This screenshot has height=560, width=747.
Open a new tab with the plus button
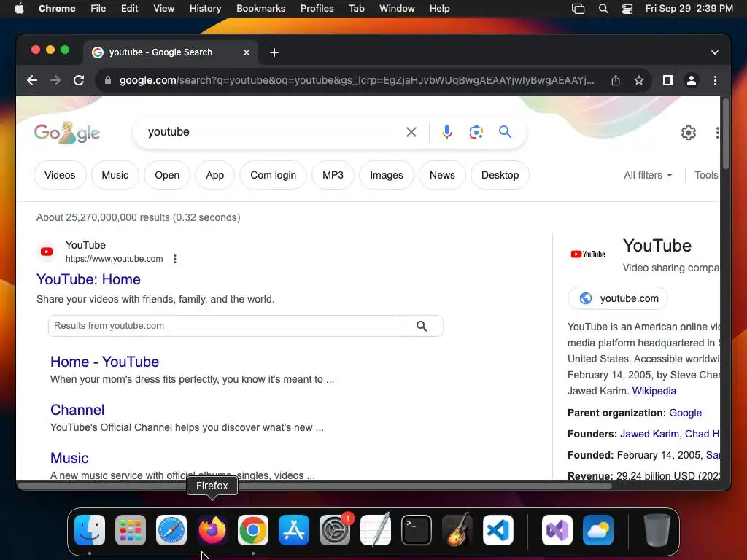pyautogui.click(x=274, y=52)
